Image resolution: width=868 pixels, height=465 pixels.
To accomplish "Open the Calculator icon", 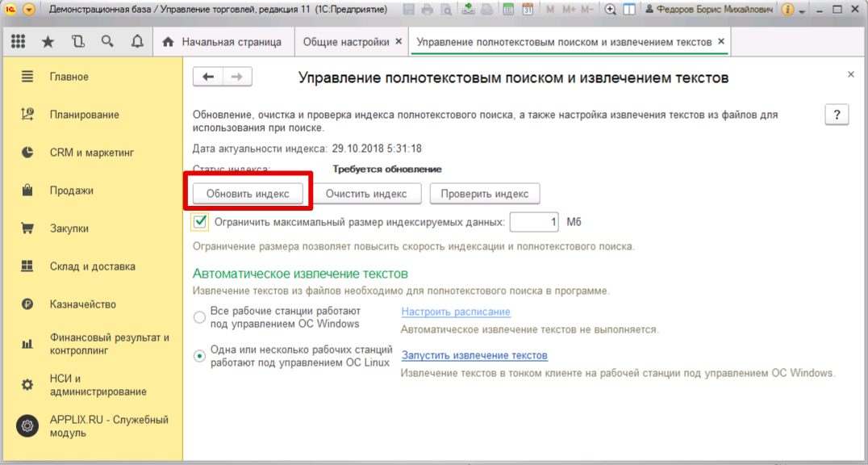I will pos(508,10).
